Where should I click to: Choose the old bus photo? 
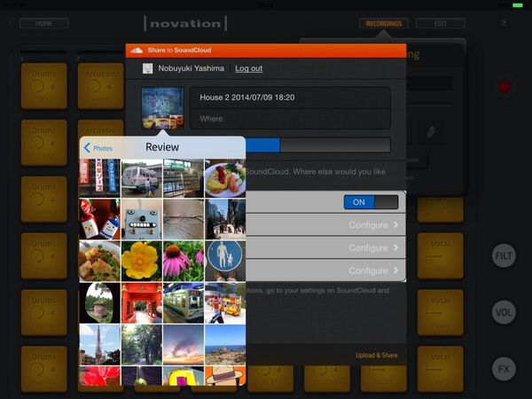point(142,178)
